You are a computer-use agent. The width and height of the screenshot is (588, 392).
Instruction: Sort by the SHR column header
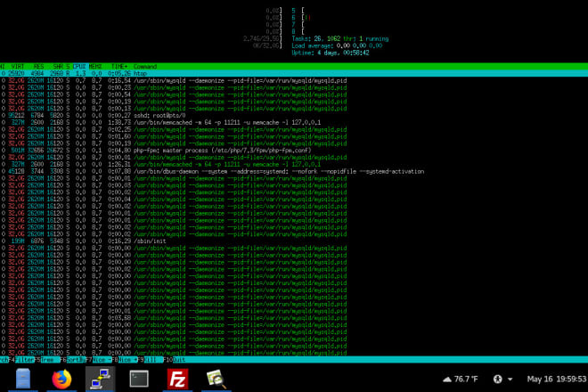pos(58,67)
